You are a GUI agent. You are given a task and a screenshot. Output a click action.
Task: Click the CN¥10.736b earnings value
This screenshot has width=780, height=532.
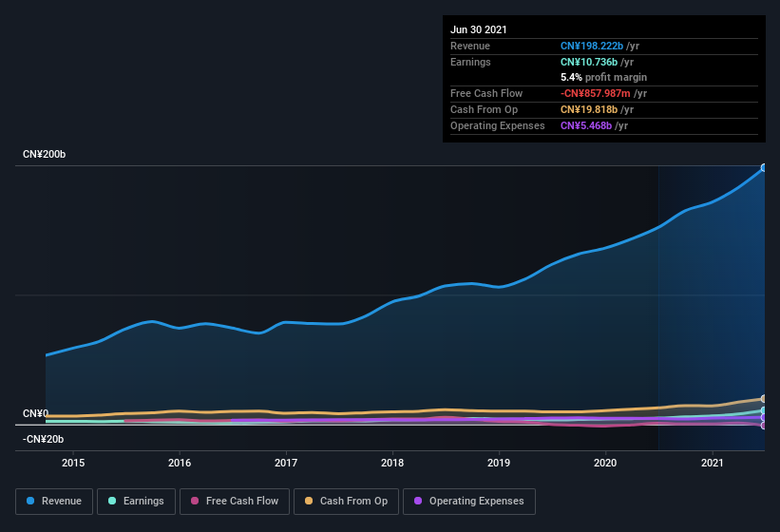point(589,62)
